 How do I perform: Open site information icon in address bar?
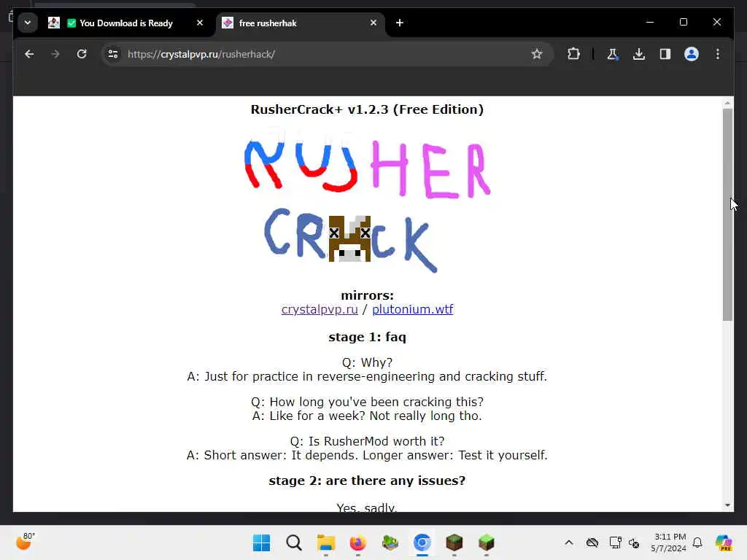(x=113, y=54)
